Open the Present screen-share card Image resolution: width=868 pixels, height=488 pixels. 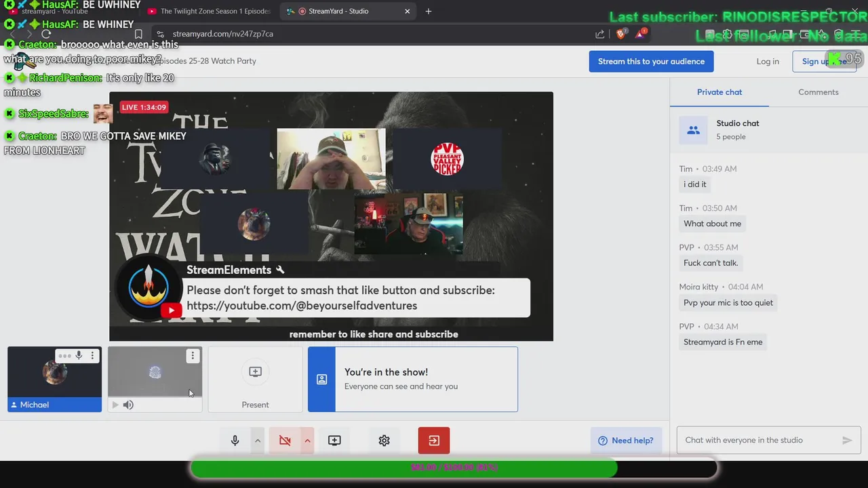255,380
